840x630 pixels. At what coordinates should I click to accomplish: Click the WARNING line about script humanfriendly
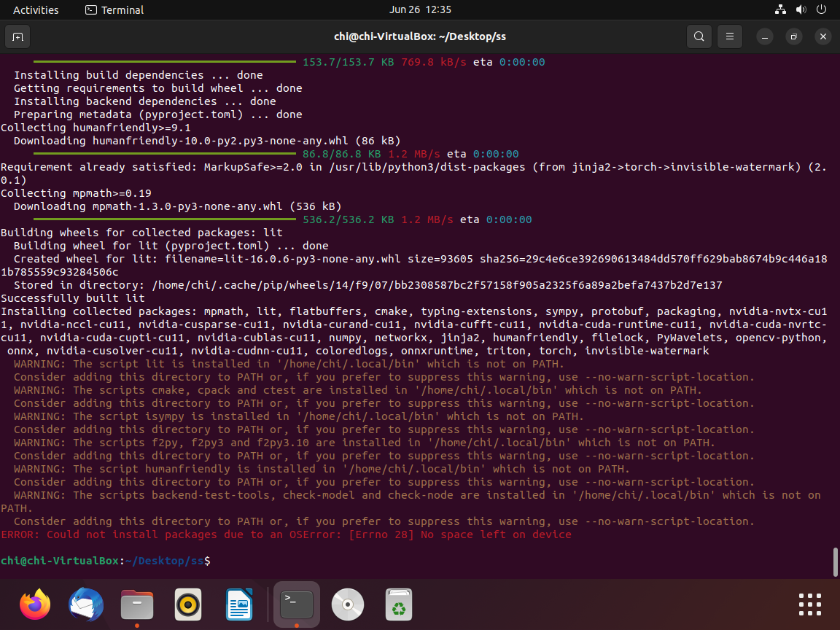(x=322, y=470)
